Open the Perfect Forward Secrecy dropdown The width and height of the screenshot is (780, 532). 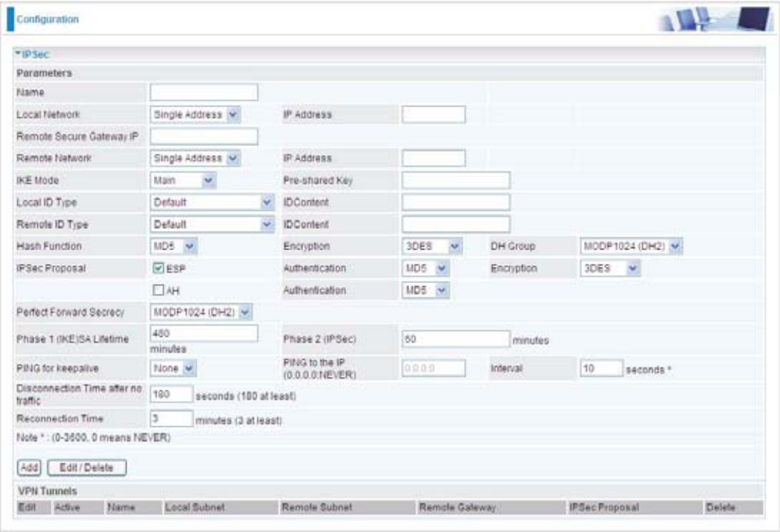coord(201,312)
